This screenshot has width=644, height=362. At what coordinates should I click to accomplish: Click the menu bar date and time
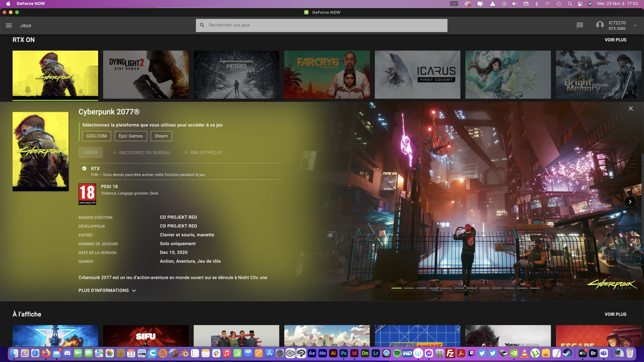[617, 3]
